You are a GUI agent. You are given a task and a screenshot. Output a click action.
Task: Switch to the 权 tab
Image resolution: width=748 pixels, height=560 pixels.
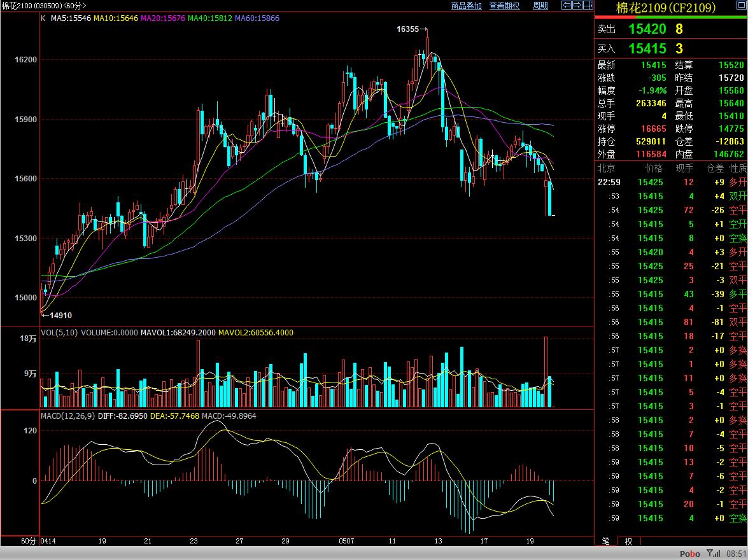[x=628, y=541]
